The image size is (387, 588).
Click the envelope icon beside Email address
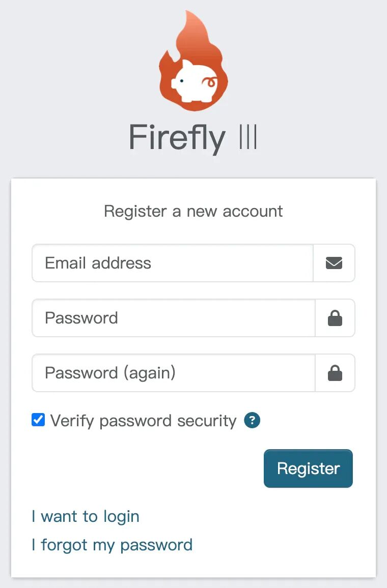pyautogui.click(x=334, y=263)
